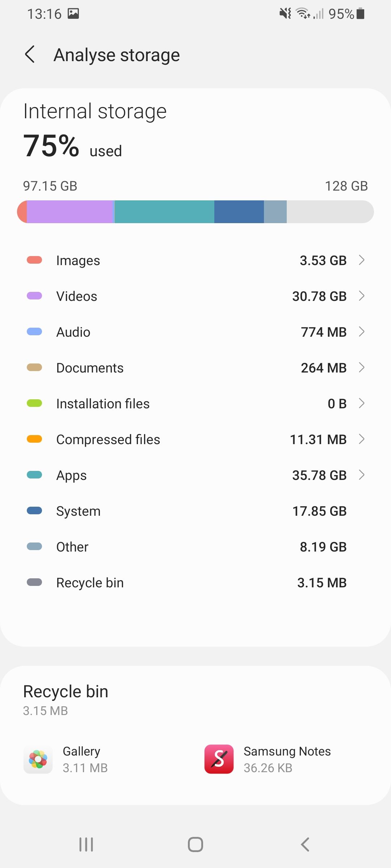
Task: Open the Documents storage row
Action: 195,368
